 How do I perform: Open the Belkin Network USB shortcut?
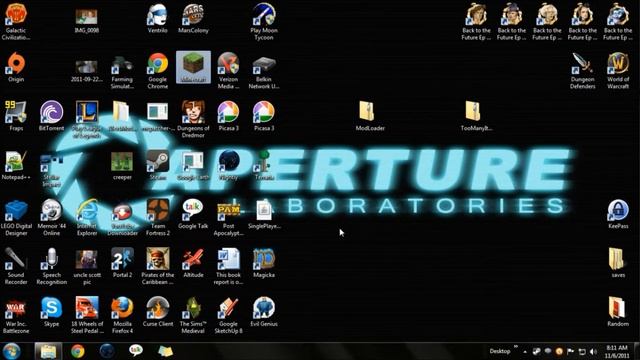264,72
